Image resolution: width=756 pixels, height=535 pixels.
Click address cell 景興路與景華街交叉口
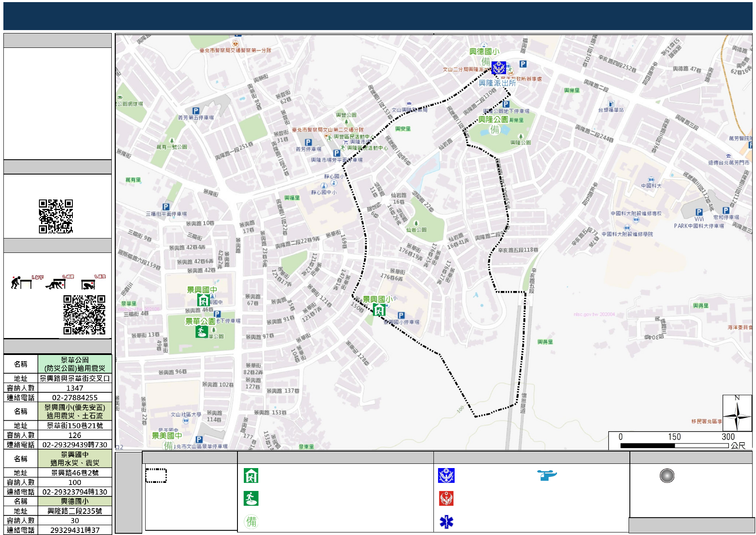point(75,378)
